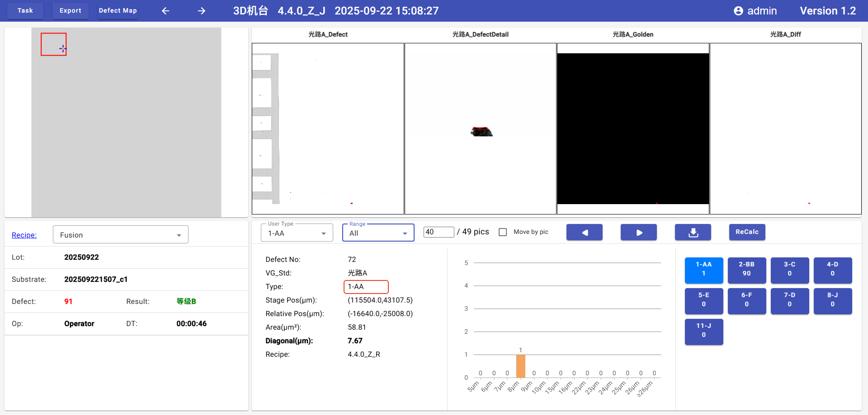The width and height of the screenshot is (868, 415).
Task: Click the Export button
Action: click(x=71, y=11)
